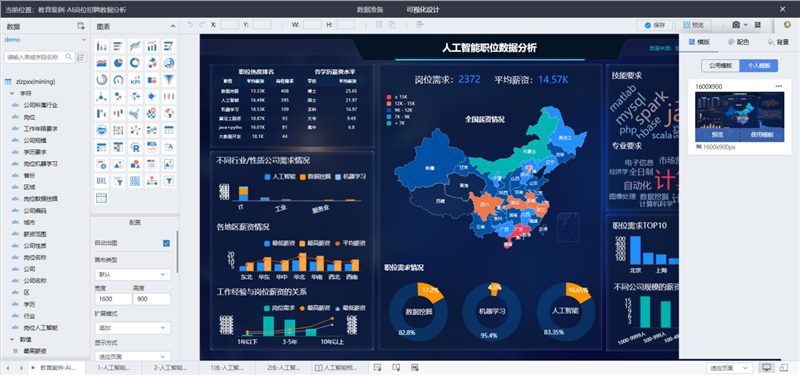Open the 配色 tab in right panel
The height and width of the screenshot is (375, 800).
coord(739,42)
